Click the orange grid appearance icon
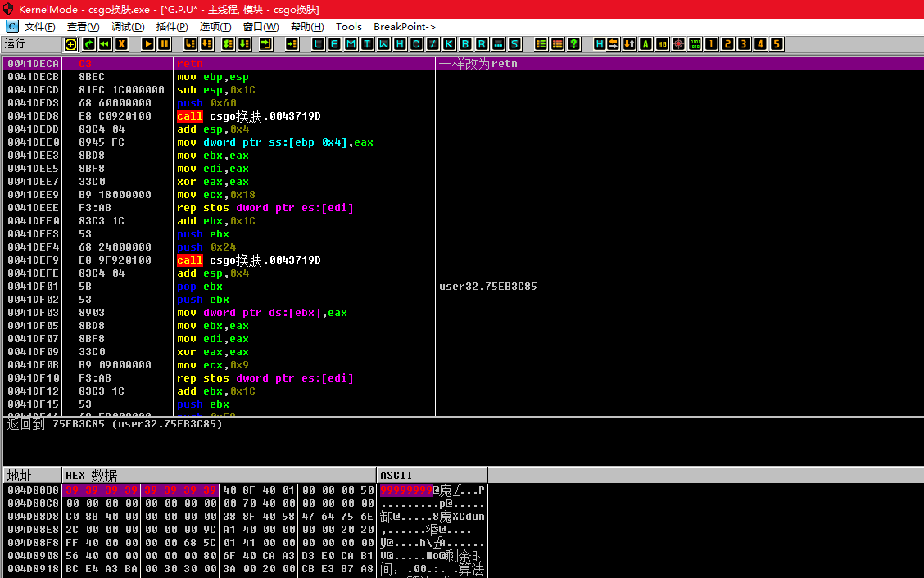 point(558,44)
